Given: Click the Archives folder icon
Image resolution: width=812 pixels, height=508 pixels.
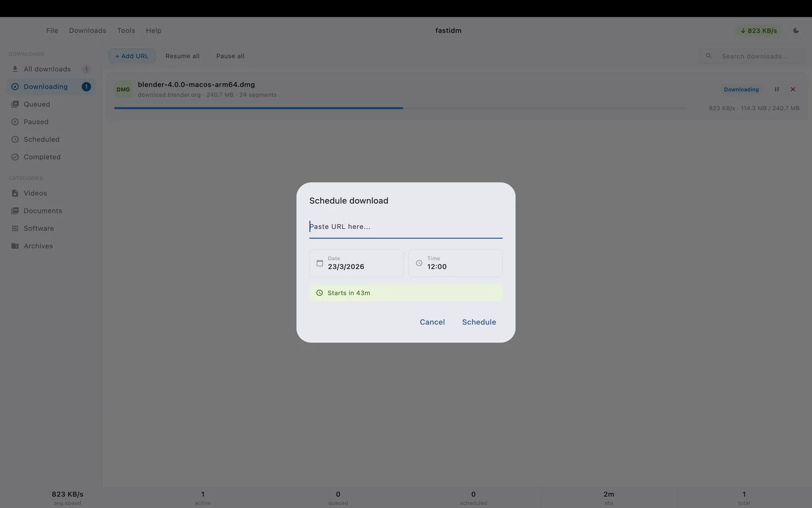Looking at the screenshot, I should [x=15, y=246].
